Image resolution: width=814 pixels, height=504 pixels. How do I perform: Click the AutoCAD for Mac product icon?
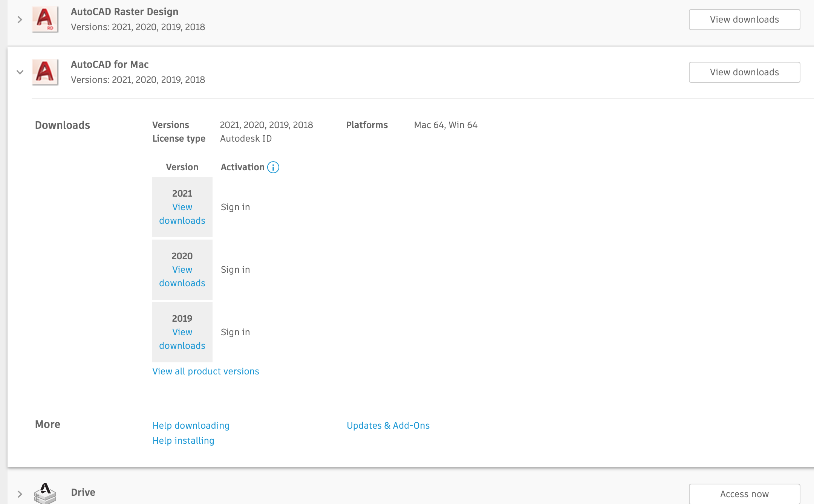(45, 72)
